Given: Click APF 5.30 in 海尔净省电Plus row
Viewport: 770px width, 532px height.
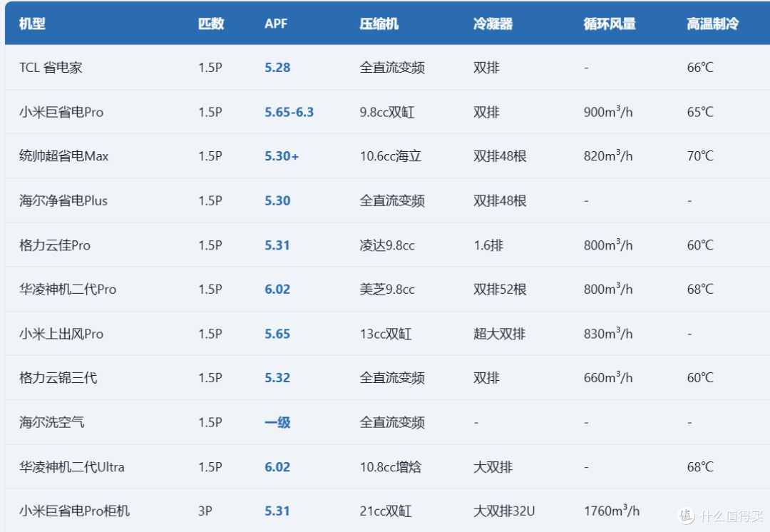Looking at the screenshot, I should click(277, 200).
